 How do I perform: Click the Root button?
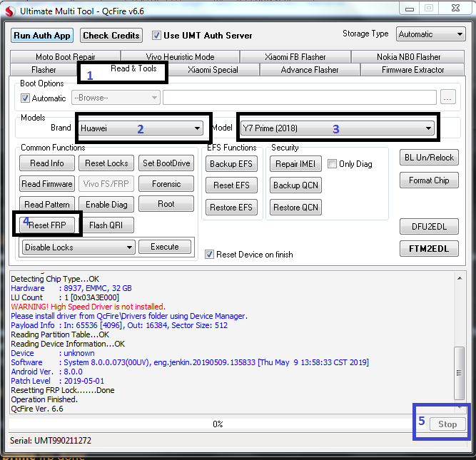coord(166,204)
